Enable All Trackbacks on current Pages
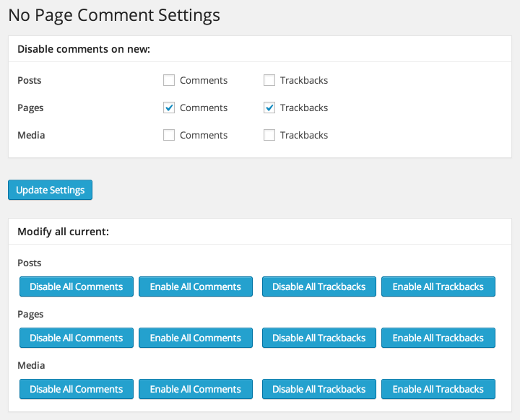The width and height of the screenshot is (520, 420). pyautogui.click(x=438, y=338)
